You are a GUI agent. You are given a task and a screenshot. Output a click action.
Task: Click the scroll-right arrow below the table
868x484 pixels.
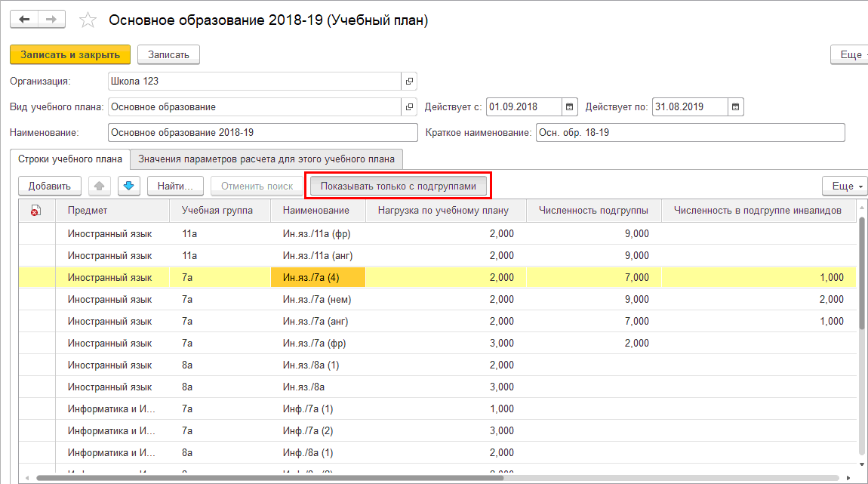click(x=848, y=478)
